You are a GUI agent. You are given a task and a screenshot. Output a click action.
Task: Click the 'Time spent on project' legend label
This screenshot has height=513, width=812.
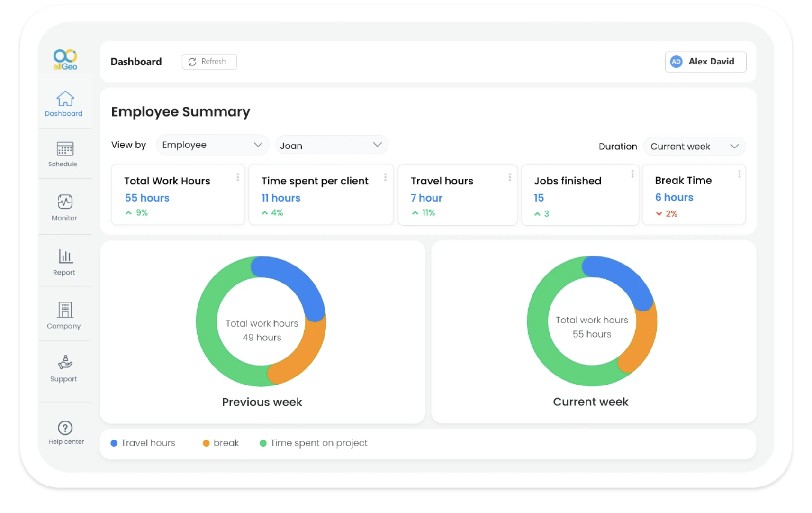pyautogui.click(x=319, y=443)
